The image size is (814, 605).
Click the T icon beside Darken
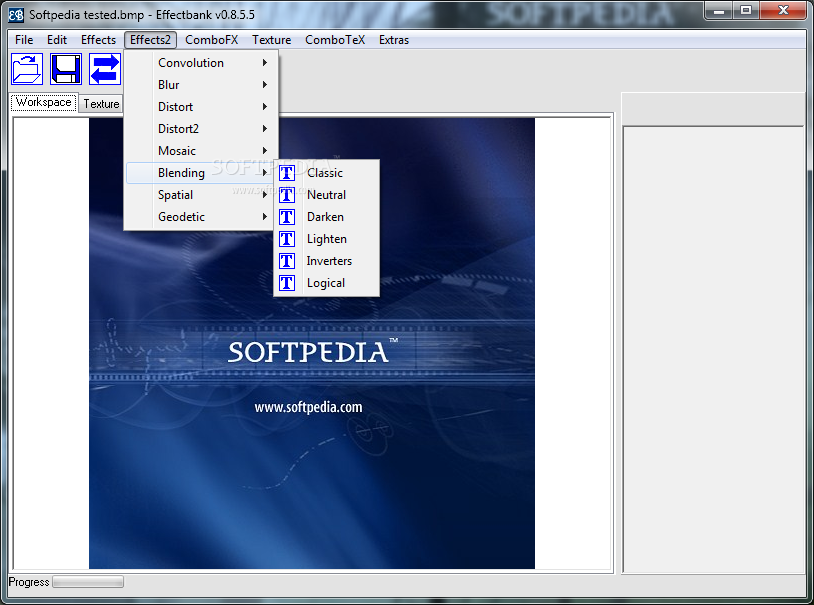[x=287, y=217]
